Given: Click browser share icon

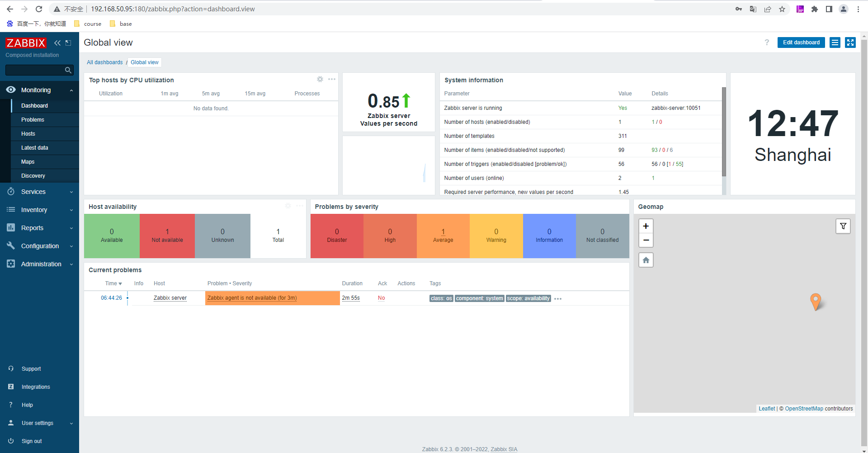Looking at the screenshot, I should click(x=768, y=9).
